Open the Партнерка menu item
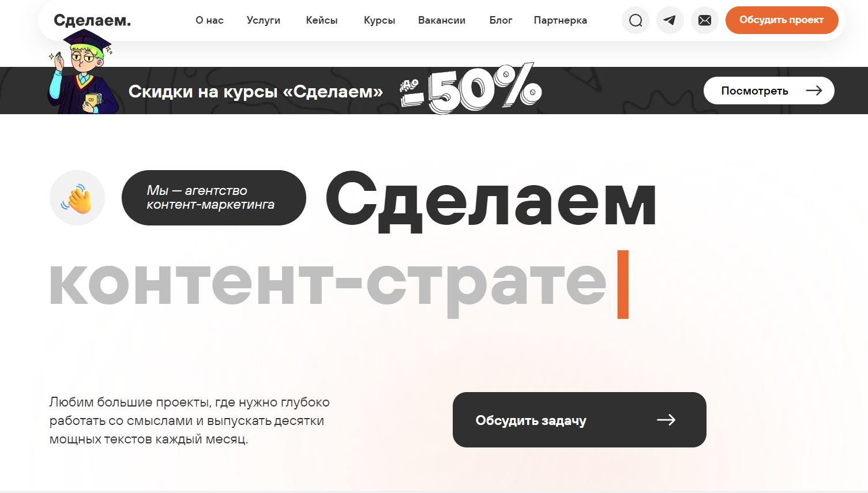 [x=561, y=20]
